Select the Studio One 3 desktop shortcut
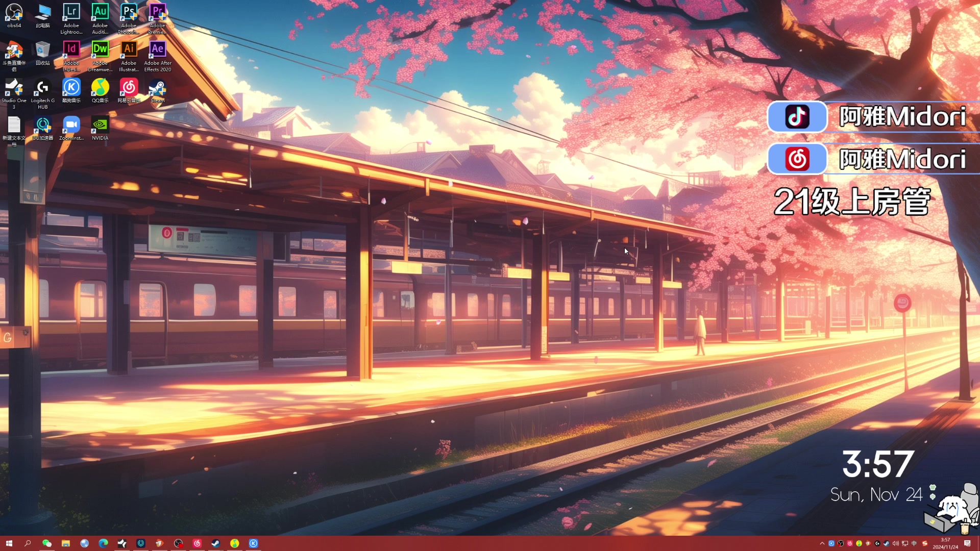This screenshot has width=980, height=551. (14, 94)
